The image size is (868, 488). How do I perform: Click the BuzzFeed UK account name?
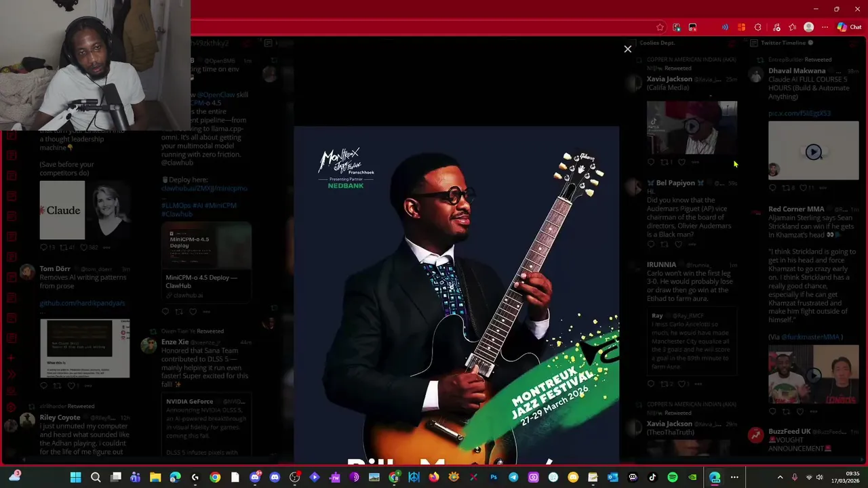point(789,431)
